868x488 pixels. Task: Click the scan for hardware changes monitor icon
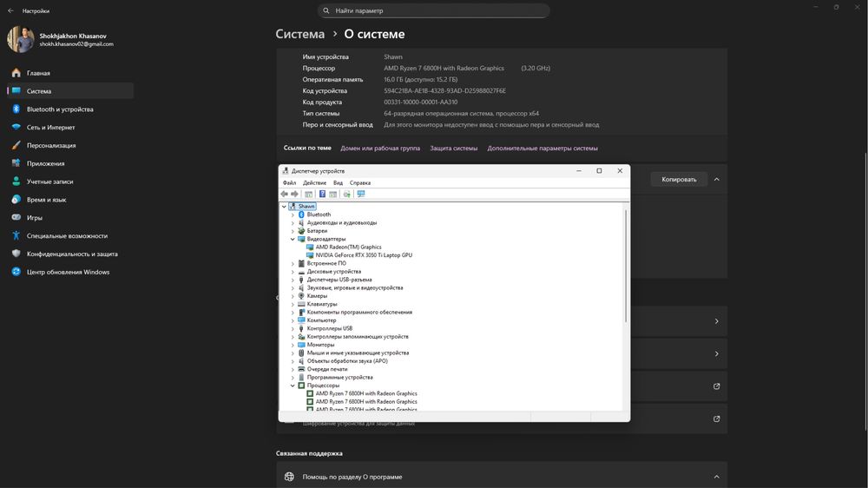click(361, 194)
